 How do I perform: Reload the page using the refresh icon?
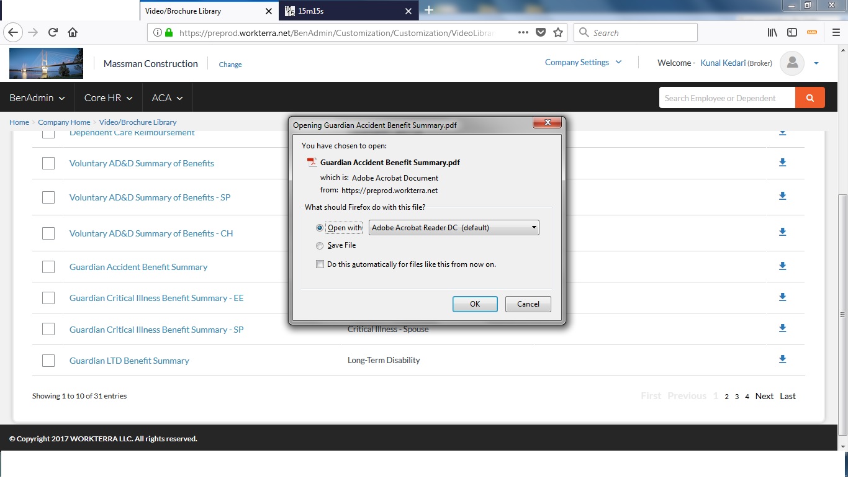click(53, 33)
